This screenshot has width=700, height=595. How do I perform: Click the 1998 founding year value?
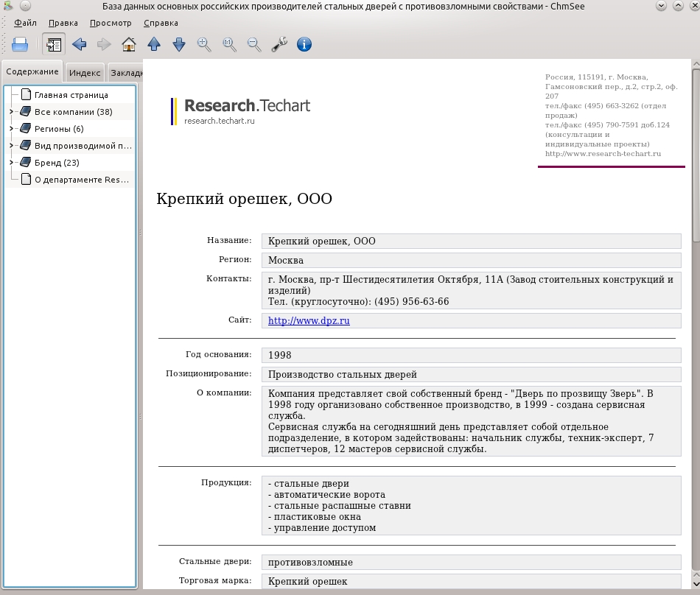[x=280, y=356]
